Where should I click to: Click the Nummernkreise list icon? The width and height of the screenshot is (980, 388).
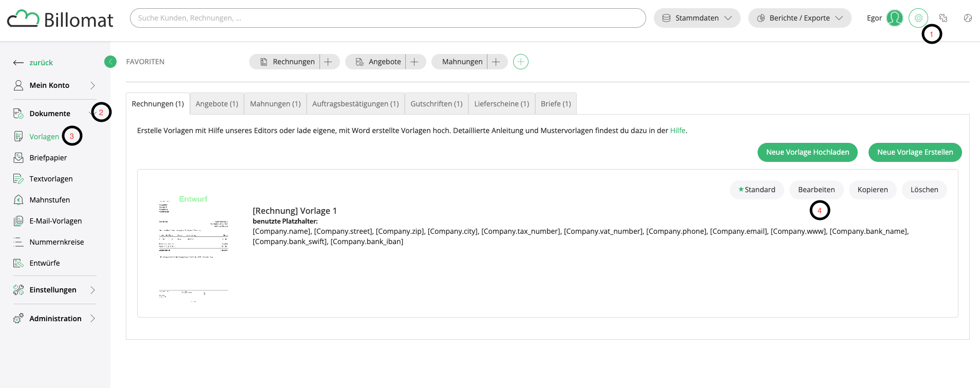click(18, 242)
